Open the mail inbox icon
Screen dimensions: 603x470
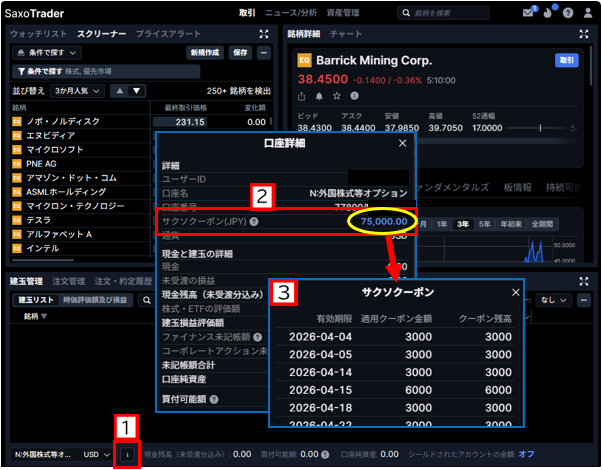coord(528,13)
